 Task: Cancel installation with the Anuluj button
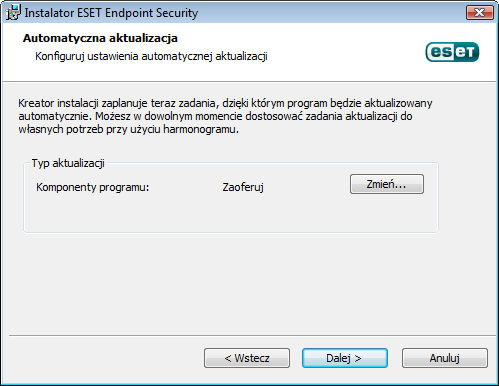(445, 358)
